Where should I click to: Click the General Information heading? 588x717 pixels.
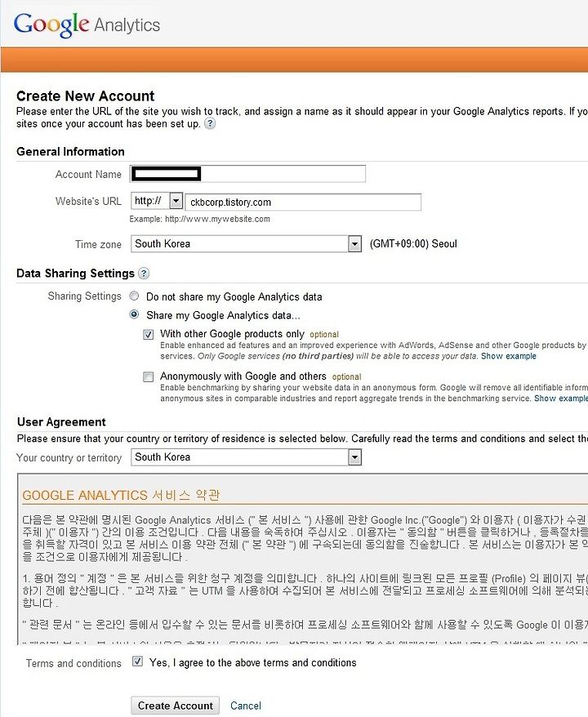70,152
